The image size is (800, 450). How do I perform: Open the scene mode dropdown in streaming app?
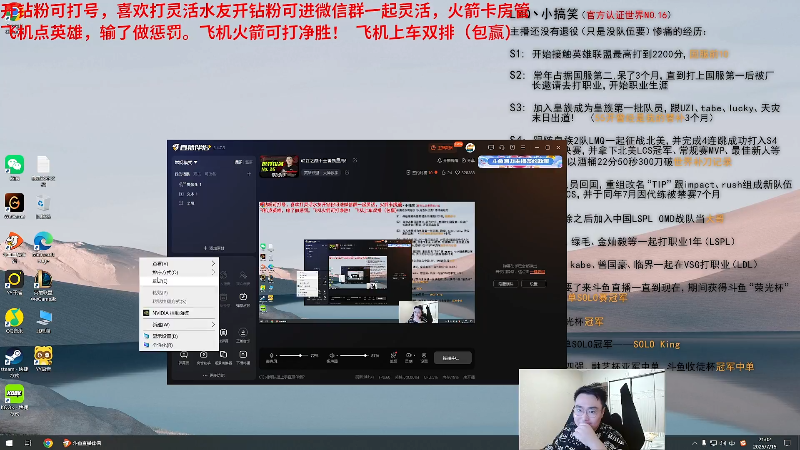186,162
